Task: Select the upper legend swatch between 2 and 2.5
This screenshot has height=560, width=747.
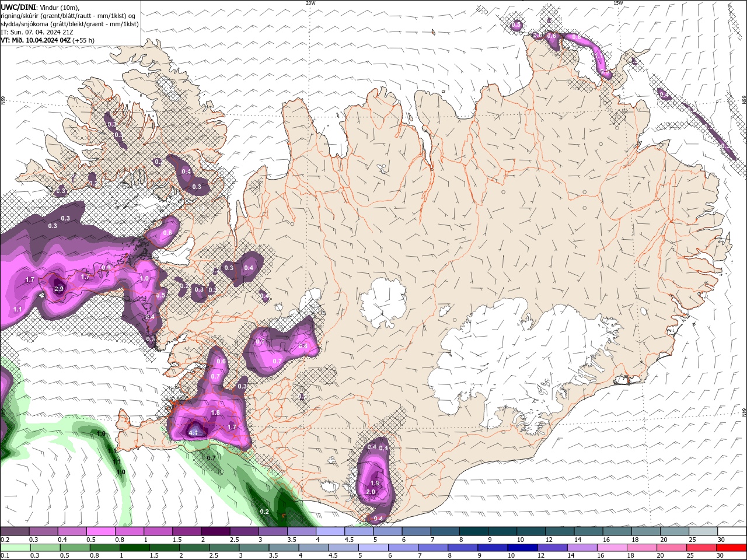Action: [x=215, y=531]
